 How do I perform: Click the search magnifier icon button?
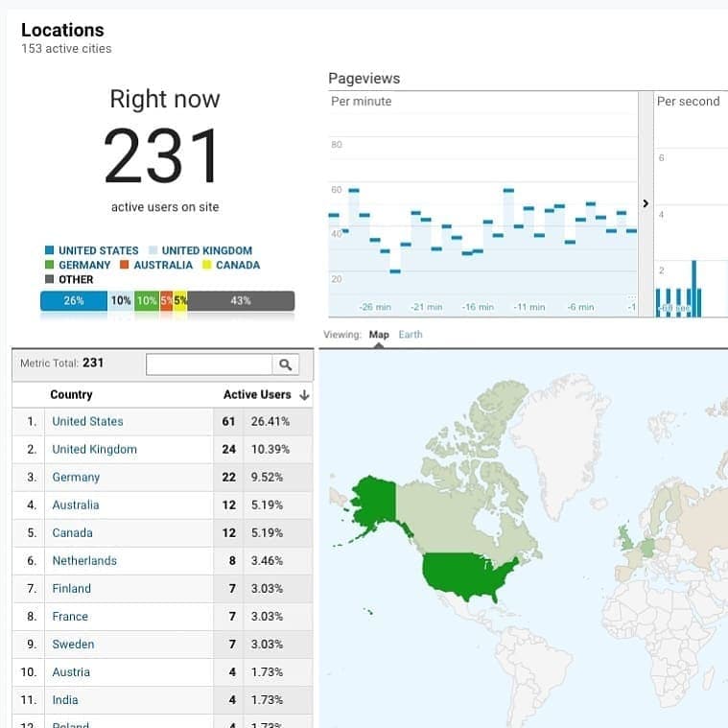[x=285, y=364]
